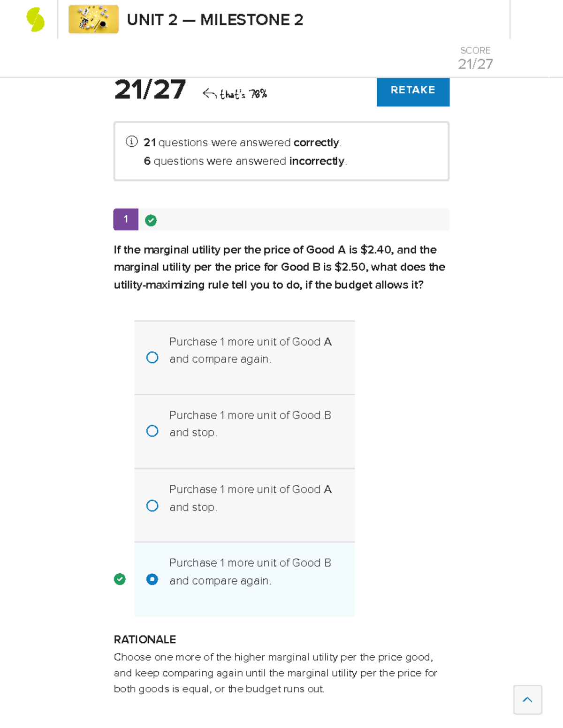Expand the page using the bottom-right chevron
Viewport: 563px width, 728px height.
[x=527, y=700]
